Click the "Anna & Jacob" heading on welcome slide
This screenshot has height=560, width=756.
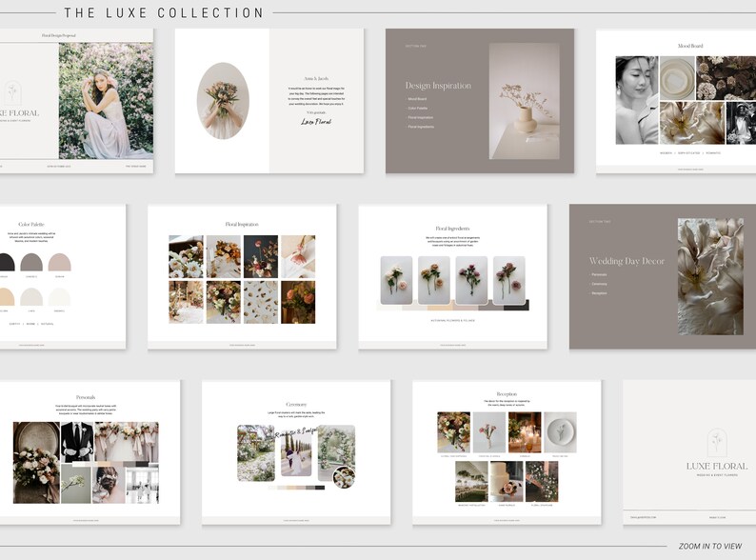[316, 78]
